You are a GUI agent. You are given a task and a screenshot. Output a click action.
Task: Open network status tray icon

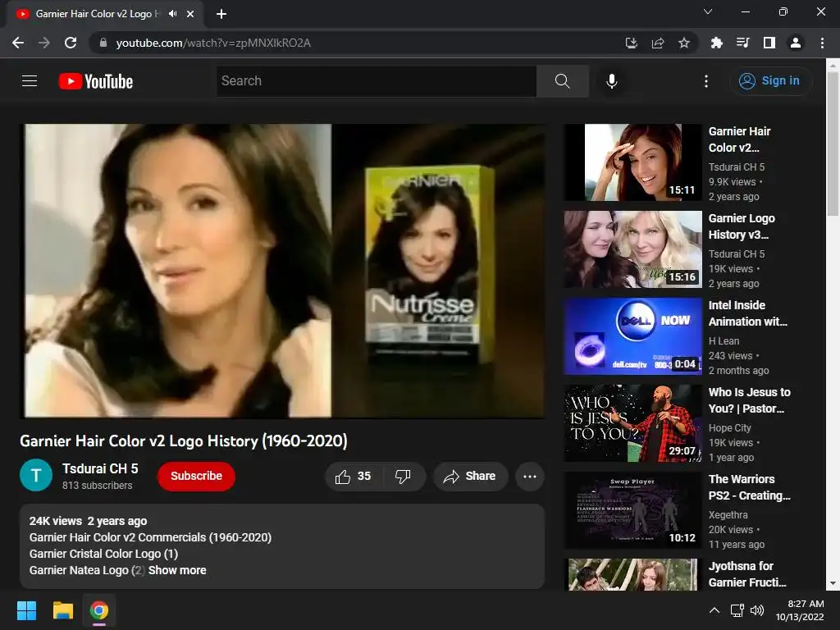737,610
